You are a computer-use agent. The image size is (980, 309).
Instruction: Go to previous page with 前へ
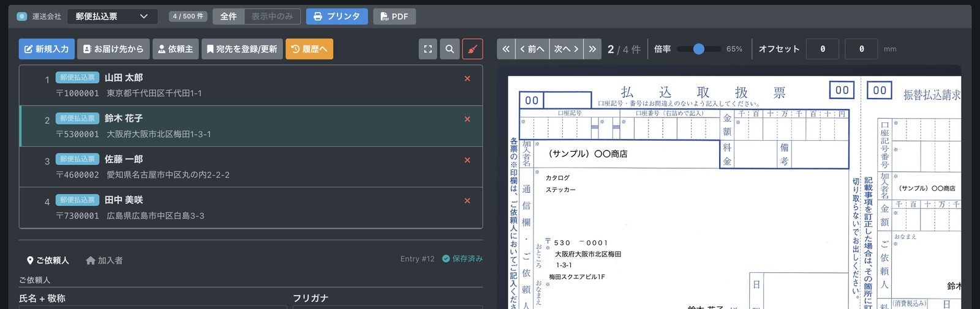[532, 49]
